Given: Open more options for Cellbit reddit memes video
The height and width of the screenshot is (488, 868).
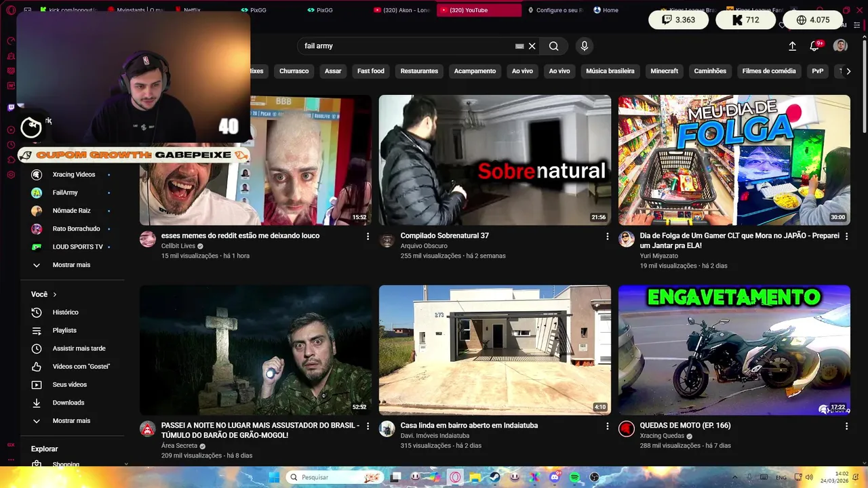Looking at the screenshot, I should pyautogui.click(x=368, y=237).
